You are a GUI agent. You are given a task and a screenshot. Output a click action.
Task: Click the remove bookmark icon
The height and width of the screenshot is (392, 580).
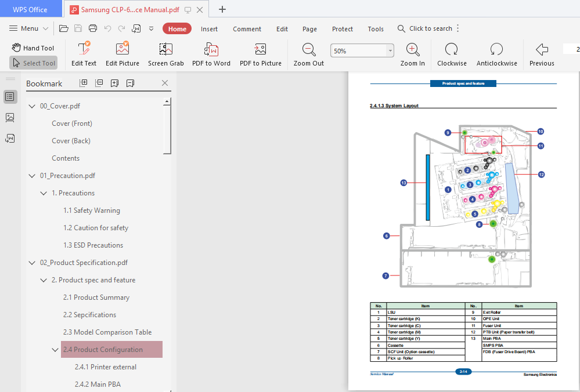click(130, 83)
